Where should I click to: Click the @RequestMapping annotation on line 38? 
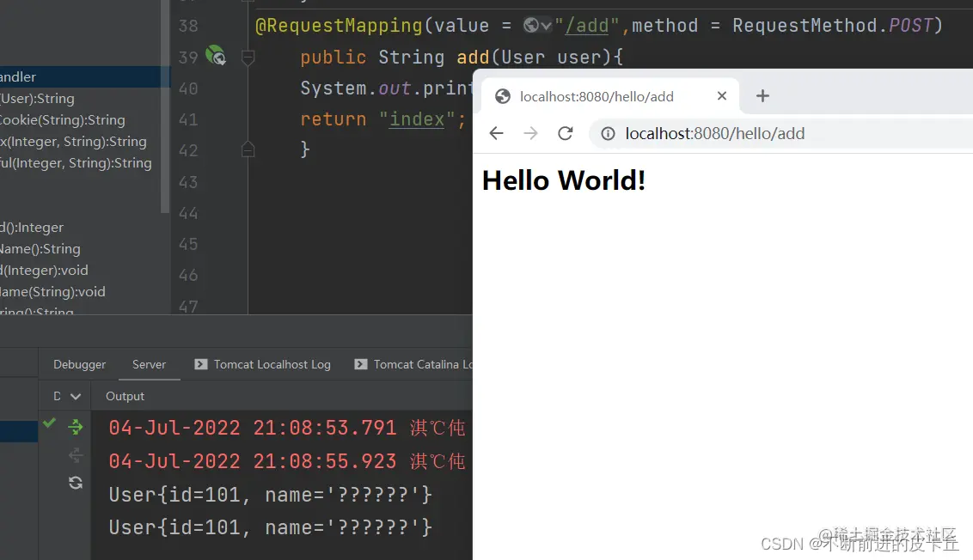coord(339,26)
